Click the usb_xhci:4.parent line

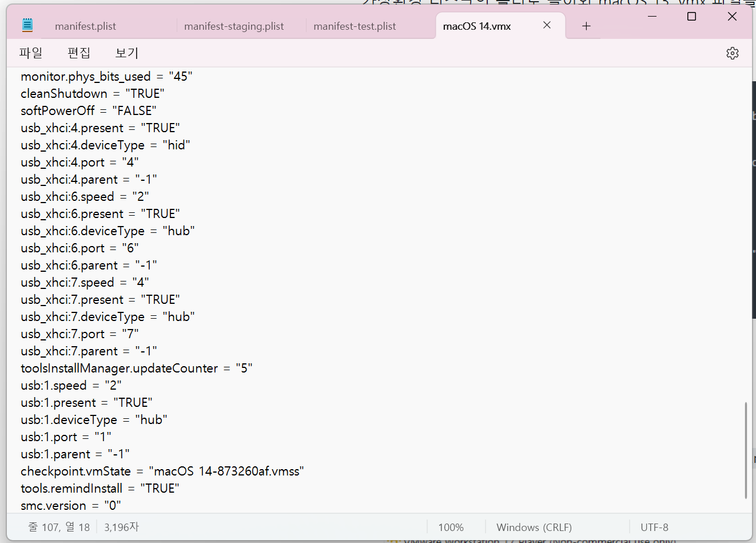click(89, 180)
